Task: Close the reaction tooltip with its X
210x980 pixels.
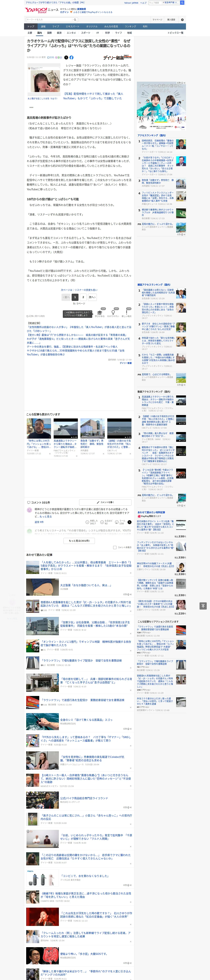Action: point(91,312)
